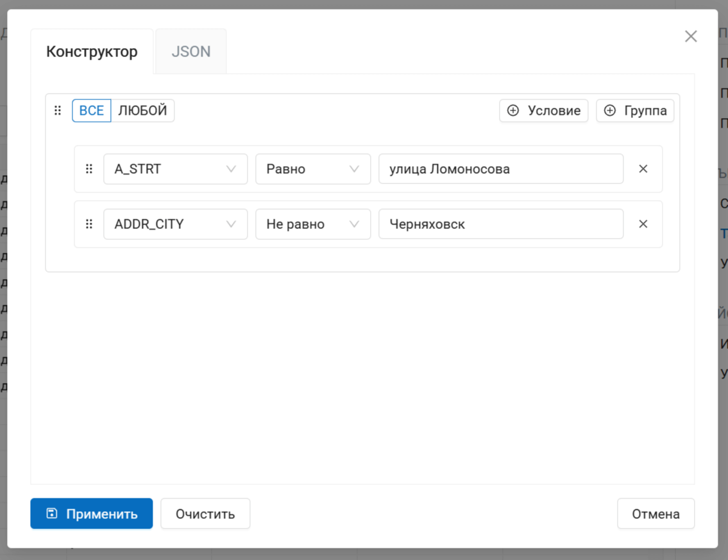The height and width of the screenshot is (560, 728).
Task: Select the ВСЕ match mode
Action: point(91,110)
